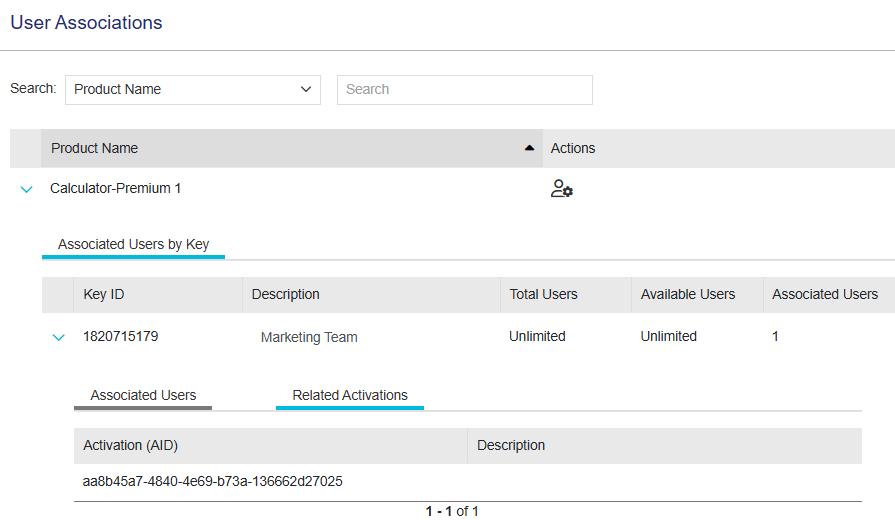Image resolution: width=895 pixels, height=520 pixels.
Task: Click the Key ID column header
Action: tap(104, 294)
